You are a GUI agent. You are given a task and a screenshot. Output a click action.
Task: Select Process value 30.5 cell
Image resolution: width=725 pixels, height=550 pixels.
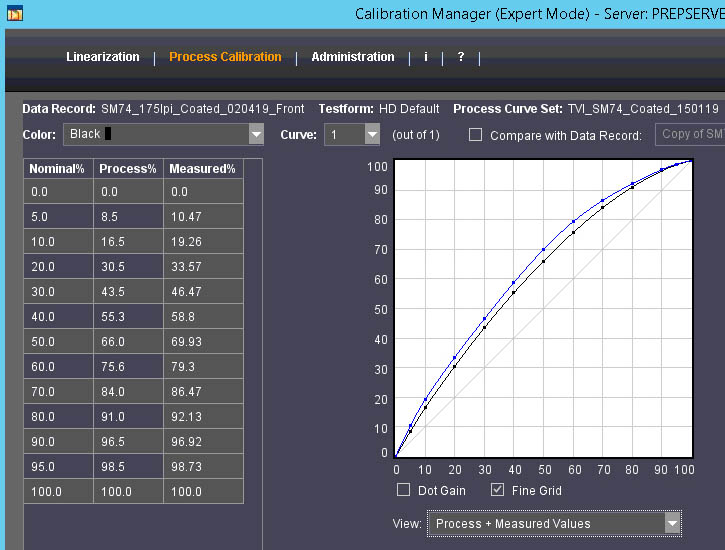[x=128, y=266]
